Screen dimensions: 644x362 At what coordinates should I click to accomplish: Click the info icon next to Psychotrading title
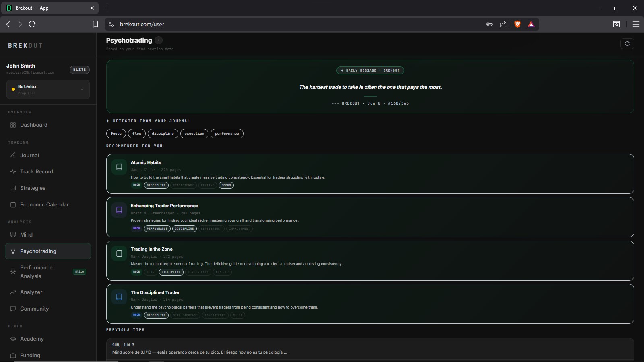click(x=159, y=40)
